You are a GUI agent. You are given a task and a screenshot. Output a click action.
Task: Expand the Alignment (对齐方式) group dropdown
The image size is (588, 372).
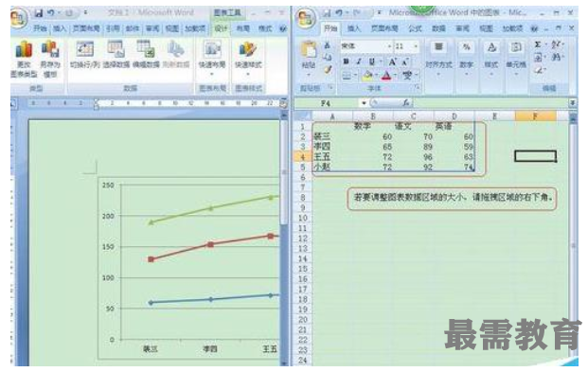coord(438,74)
